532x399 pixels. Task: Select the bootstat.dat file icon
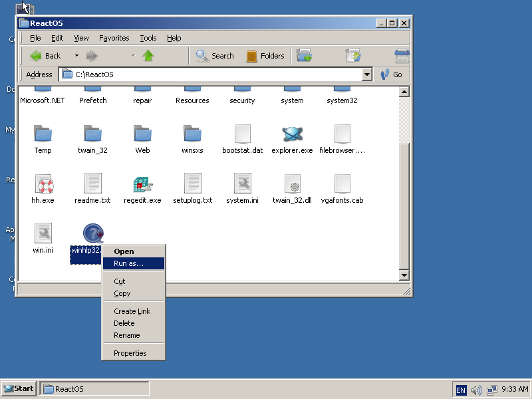(242, 134)
